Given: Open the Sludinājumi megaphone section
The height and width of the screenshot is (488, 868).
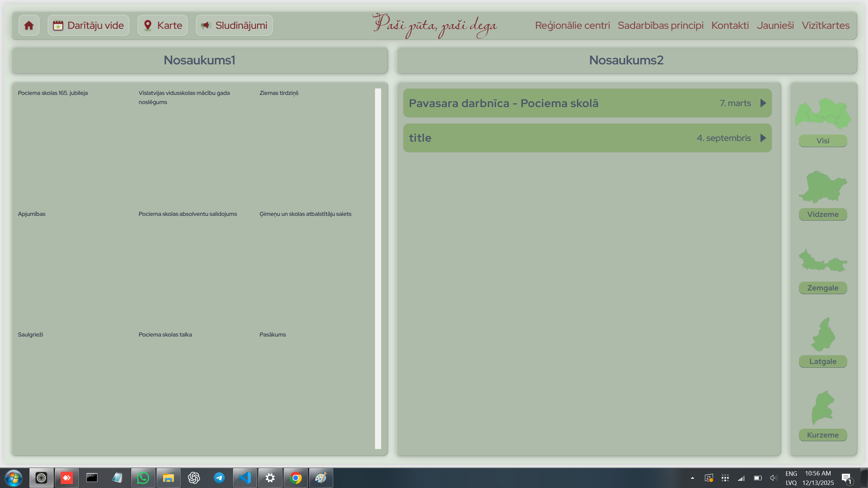Looking at the screenshot, I should 234,25.
